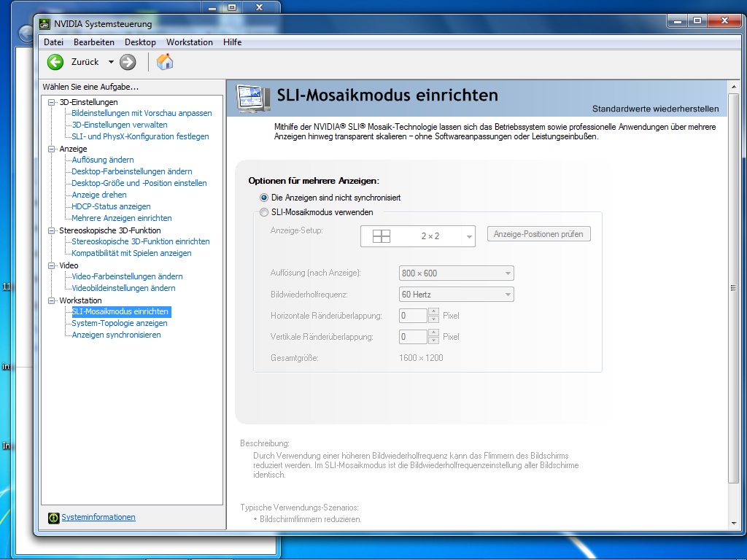Open 'Anzeige drehen' task
This screenshot has width=747, height=560.
[99, 195]
